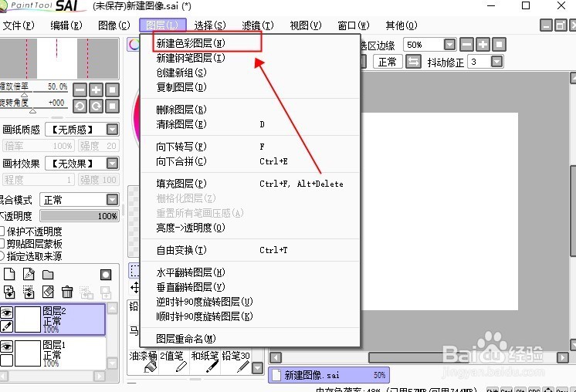Image resolution: width=576 pixels, height=392 pixels.
Task: Open the 编辑(E) menu
Action: (66, 25)
